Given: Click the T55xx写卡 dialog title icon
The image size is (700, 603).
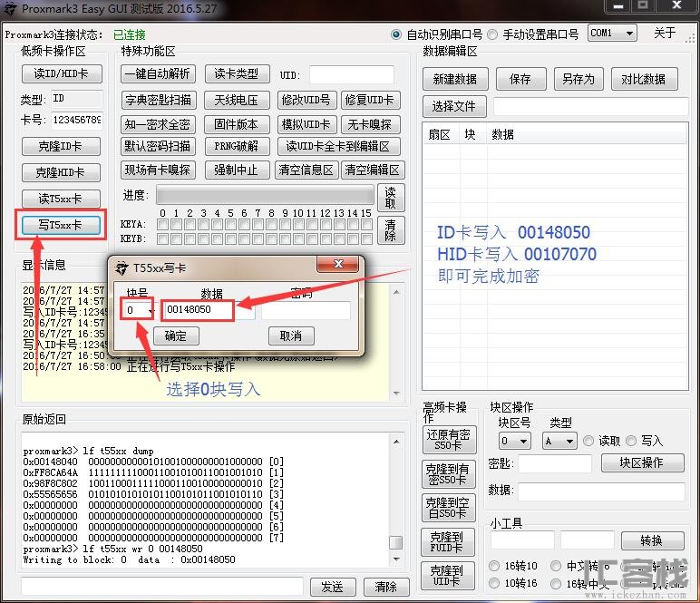Looking at the screenshot, I should point(122,268).
